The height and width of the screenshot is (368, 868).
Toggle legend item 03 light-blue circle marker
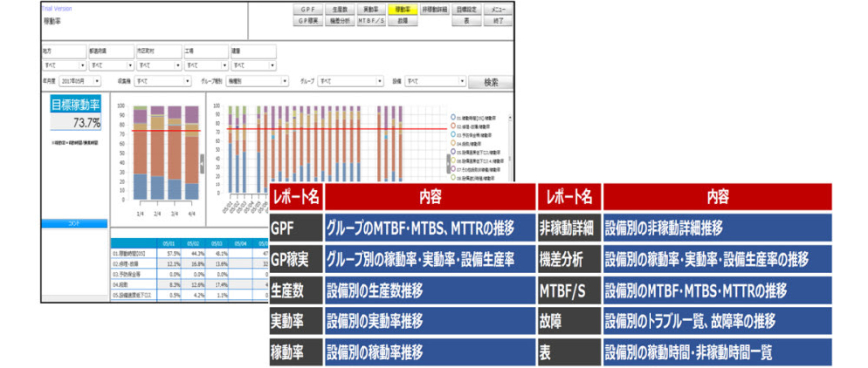point(454,134)
